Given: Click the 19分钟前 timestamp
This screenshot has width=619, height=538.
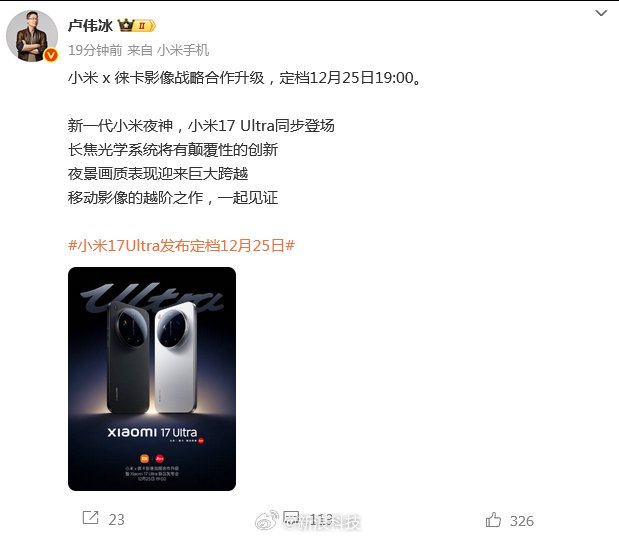Looking at the screenshot, I should [x=95, y=51].
